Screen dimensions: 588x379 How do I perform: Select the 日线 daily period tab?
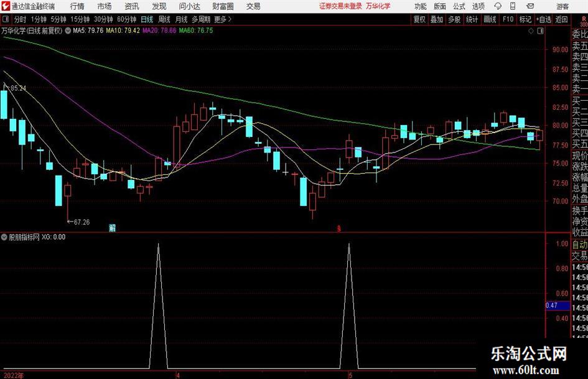pyautogui.click(x=147, y=19)
